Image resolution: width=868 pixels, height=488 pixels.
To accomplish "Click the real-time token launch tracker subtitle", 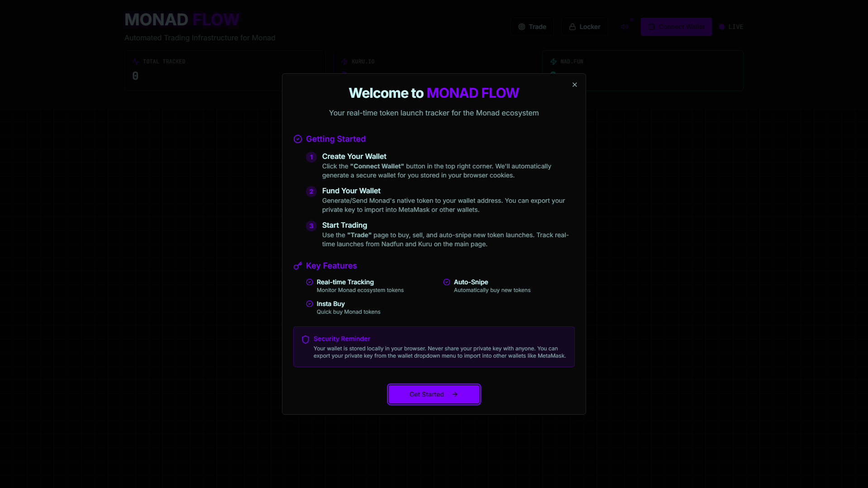I will coord(434,113).
